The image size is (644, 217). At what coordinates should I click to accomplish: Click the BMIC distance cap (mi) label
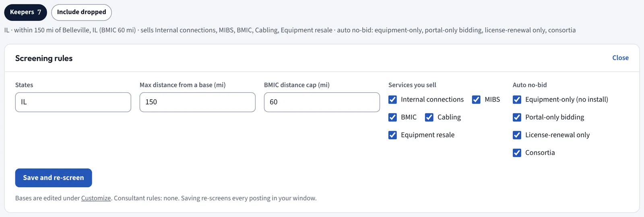(297, 85)
